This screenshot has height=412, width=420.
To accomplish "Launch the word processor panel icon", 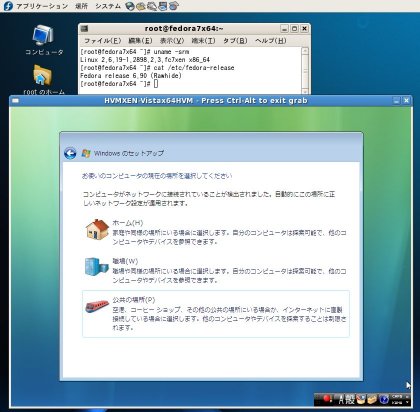I will pyautogui.click(x=152, y=6).
